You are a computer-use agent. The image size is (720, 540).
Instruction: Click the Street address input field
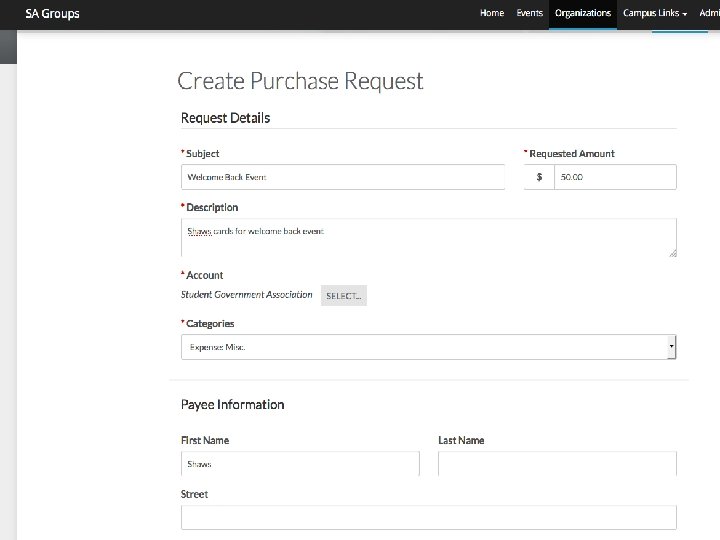428,517
